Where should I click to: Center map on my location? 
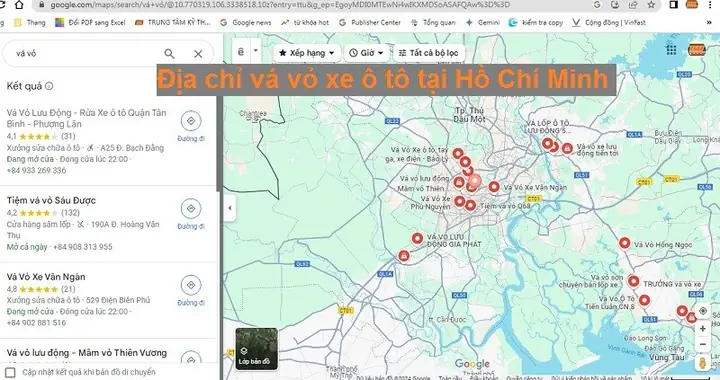coord(703,311)
